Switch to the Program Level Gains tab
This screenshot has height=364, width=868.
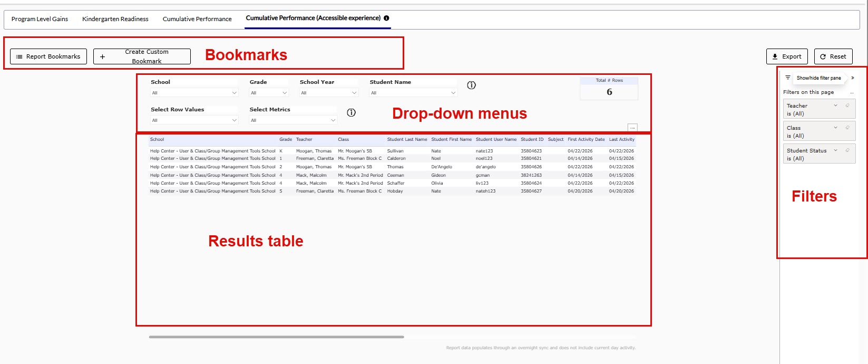[40, 19]
